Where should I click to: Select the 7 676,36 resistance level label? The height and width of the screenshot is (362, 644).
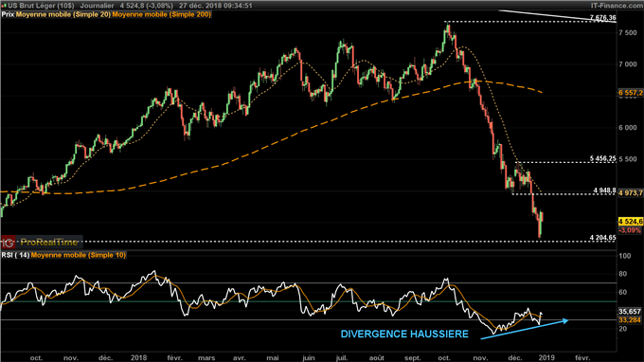[x=603, y=18]
